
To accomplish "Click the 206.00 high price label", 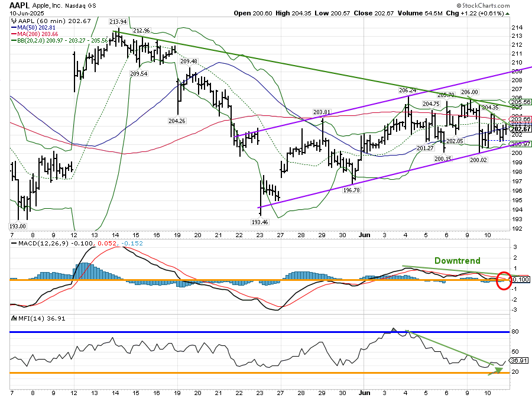I will (x=469, y=92).
